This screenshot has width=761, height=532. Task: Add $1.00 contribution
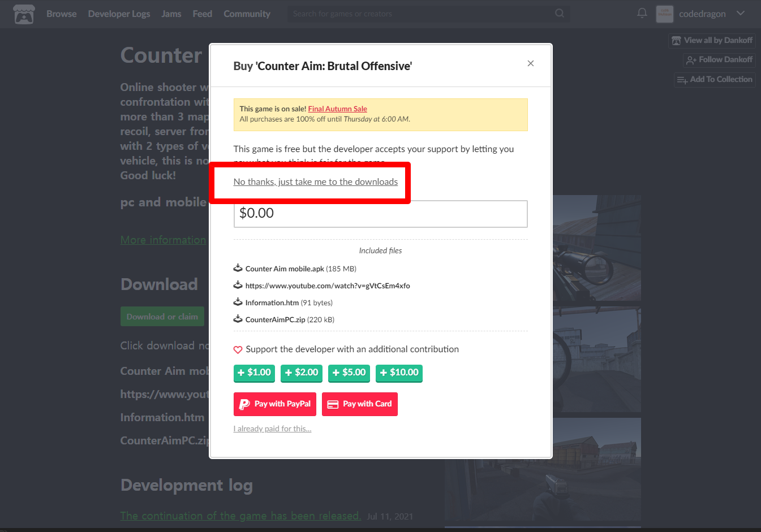[254, 373]
